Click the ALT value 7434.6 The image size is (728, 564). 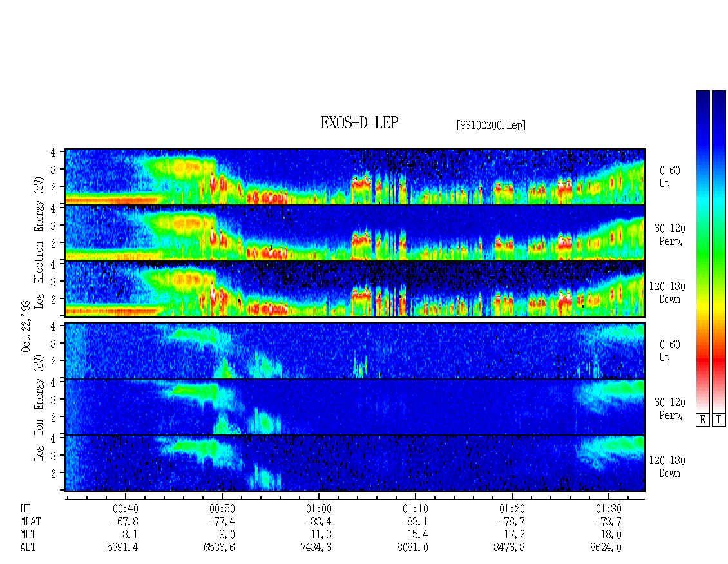pyautogui.click(x=316, y=548)
